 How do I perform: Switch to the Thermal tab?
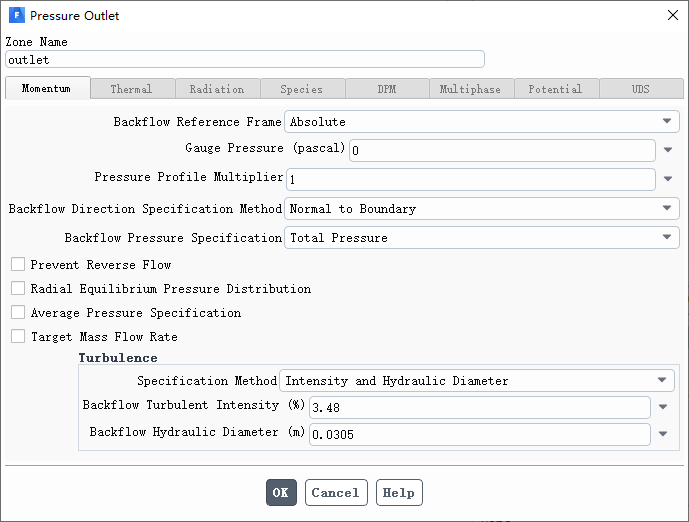pyautogui.click(x=133, y=89)
